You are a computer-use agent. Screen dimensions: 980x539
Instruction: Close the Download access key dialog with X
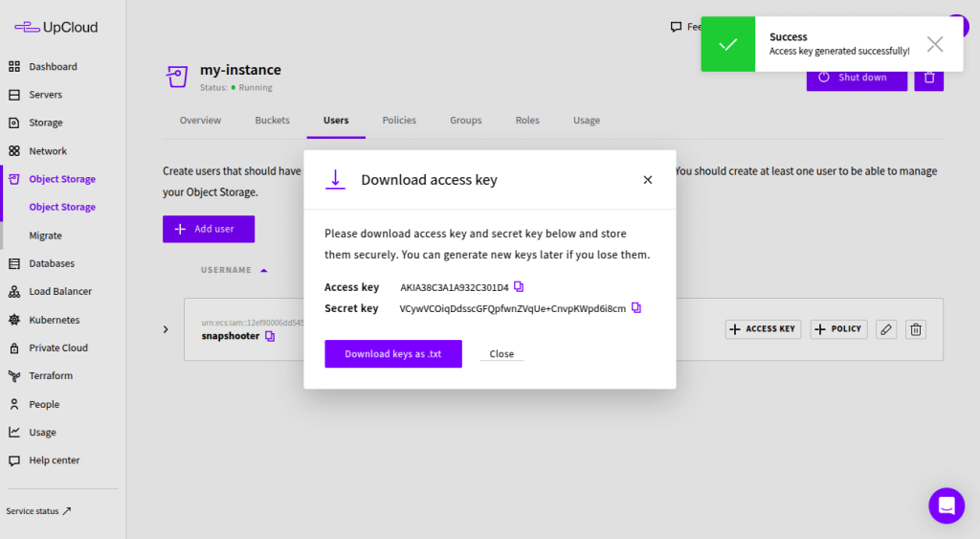(648, 180)
